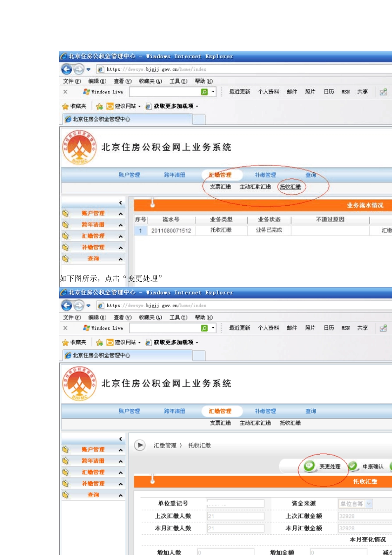This screenshot has width=392, height=555.
Task: Click IE back button in the 变更处理 window
Action: coord(66,305)
